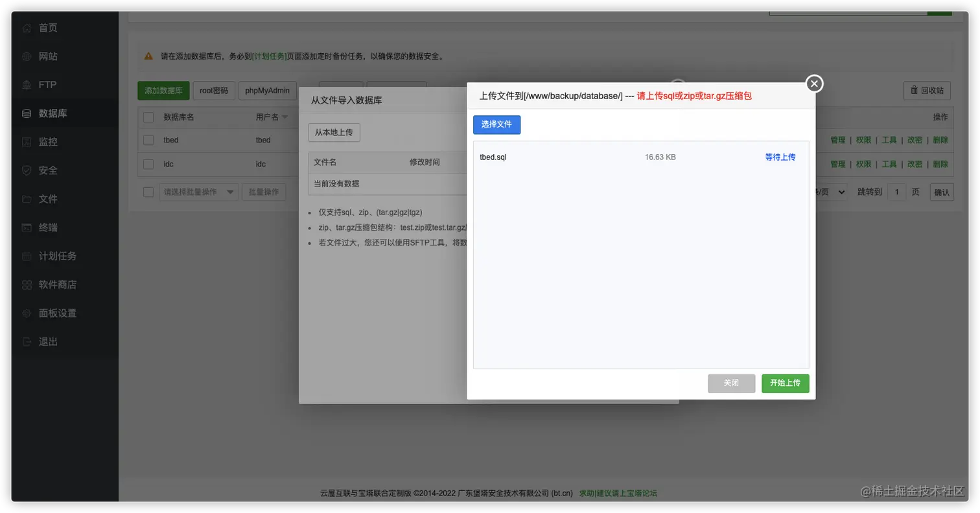This screenshot has width=980, height=513.
Task: Open the FTP section from sidebar
Action: point(27,84)
